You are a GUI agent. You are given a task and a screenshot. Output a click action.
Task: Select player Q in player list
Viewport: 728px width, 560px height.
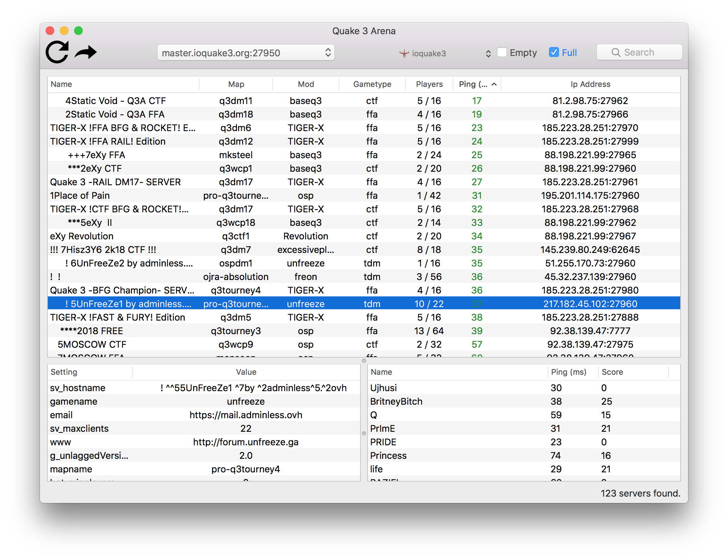524,415
